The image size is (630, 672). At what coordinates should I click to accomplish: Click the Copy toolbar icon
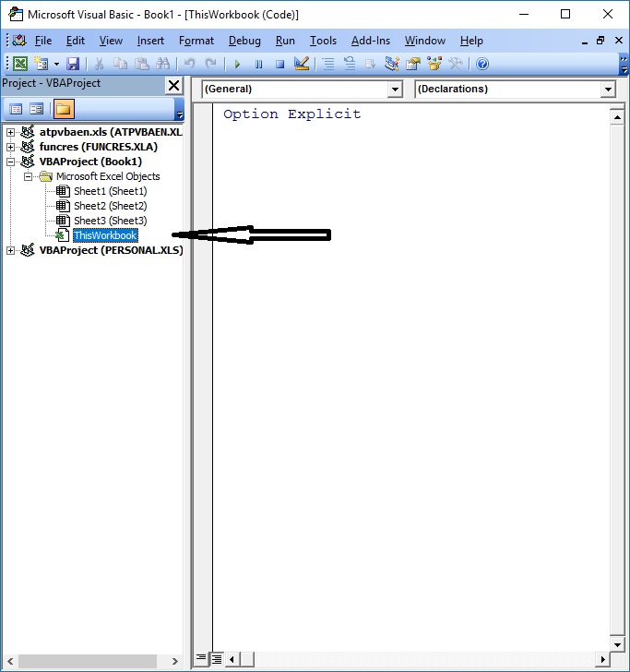pos(120,64)
